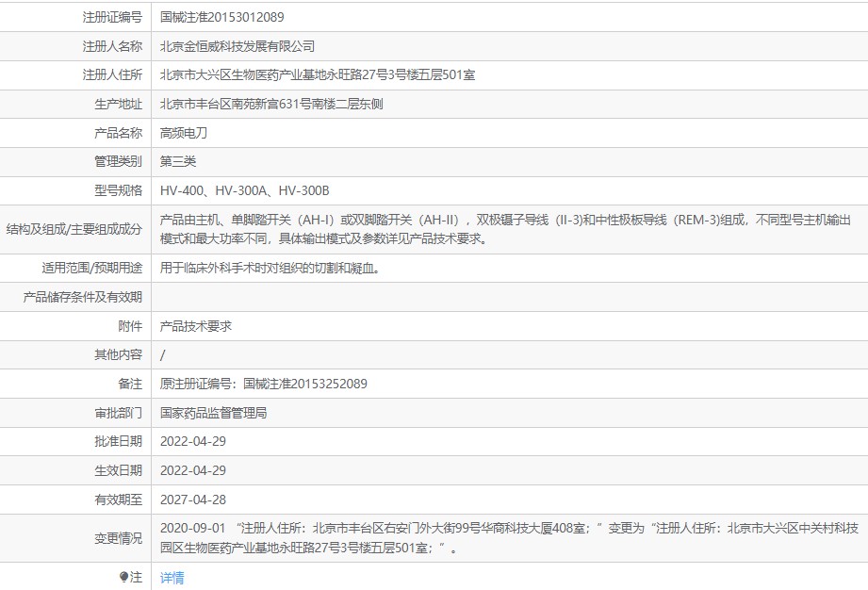Select attachment text 产品技术要求
Screen dimensions: 868x590
click(196, 326)
